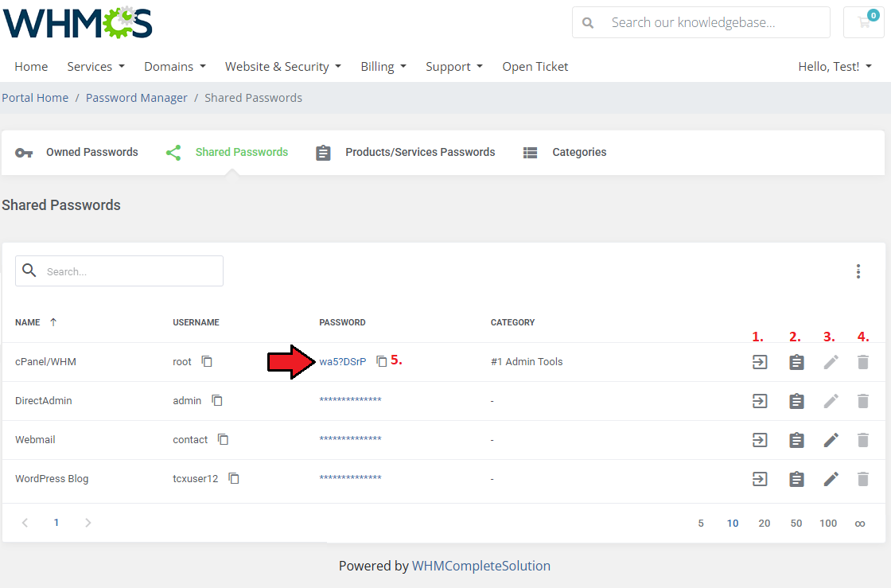Show 20 entries per page

coord(765,524)
